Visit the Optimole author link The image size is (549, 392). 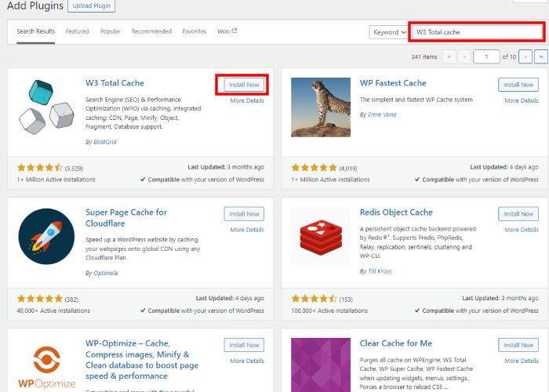(x=106, y=273)
